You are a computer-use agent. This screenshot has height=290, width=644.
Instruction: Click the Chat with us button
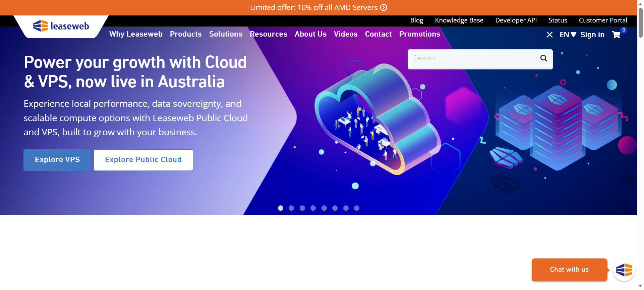(x=569, y=270)
